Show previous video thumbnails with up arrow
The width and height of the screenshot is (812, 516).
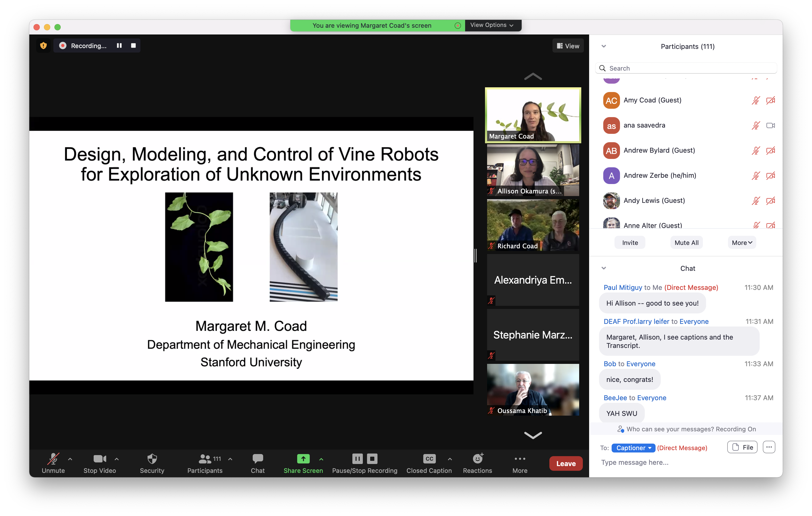point(533,77)
